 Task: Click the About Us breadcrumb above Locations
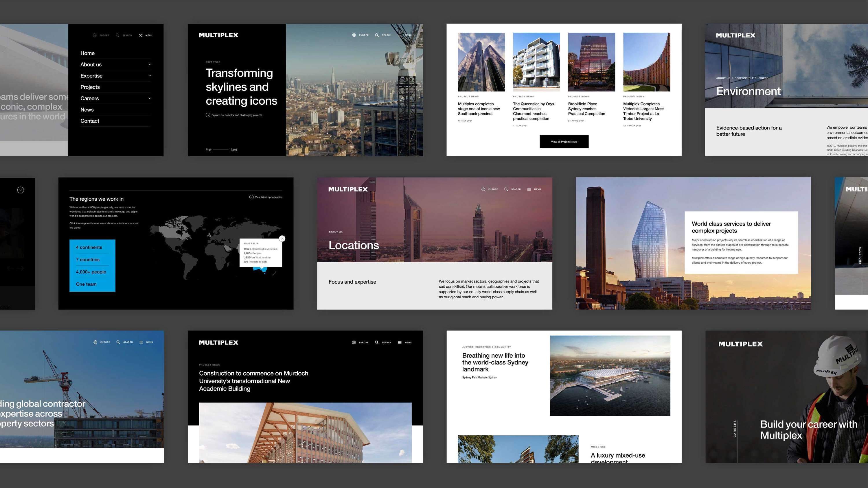pyautogui.click(x=335, y=232)
